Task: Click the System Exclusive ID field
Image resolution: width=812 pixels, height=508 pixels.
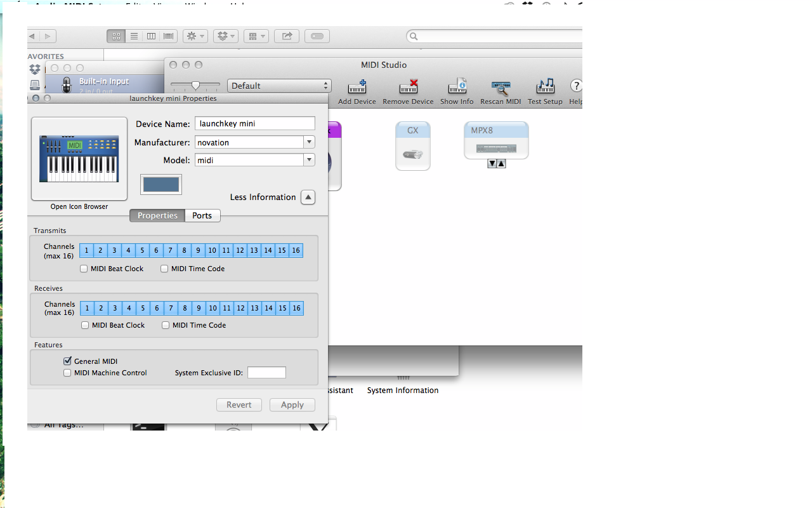Action: 266,373
